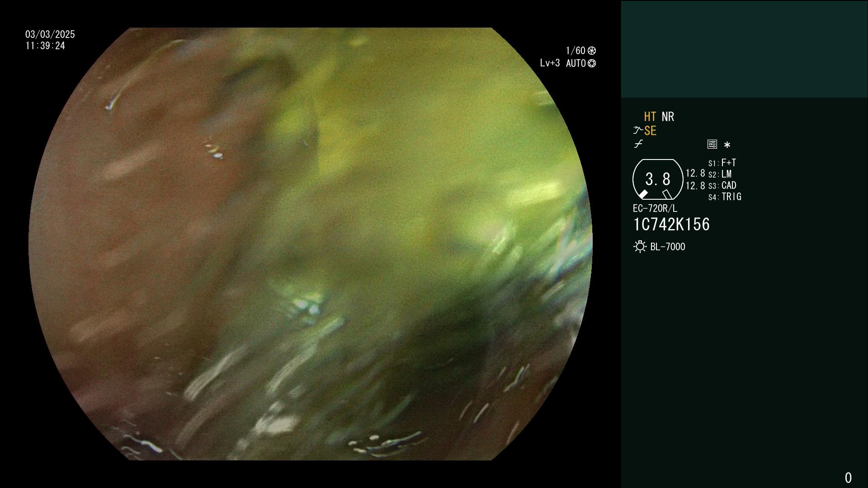Click the NR noise reduction label
868x488 pixels.
(668, 117)
